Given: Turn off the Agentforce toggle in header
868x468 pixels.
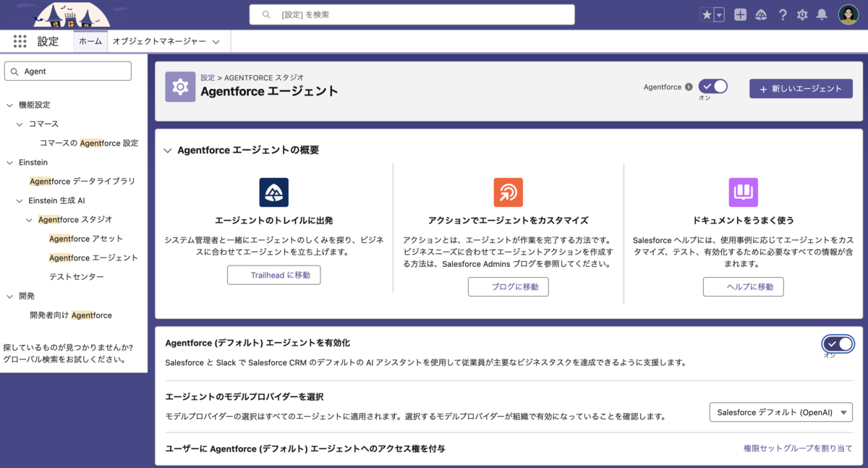Looking at the screenshot, I should click(x=712, y=87).
